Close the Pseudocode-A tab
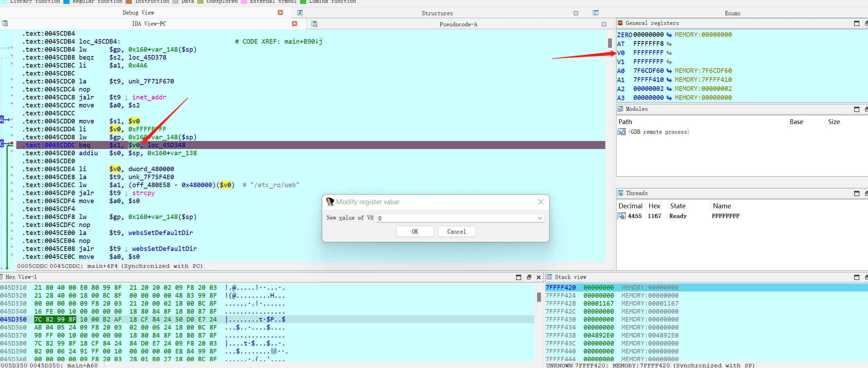Screen dimensions: 868x368 (x=604, y=24)
